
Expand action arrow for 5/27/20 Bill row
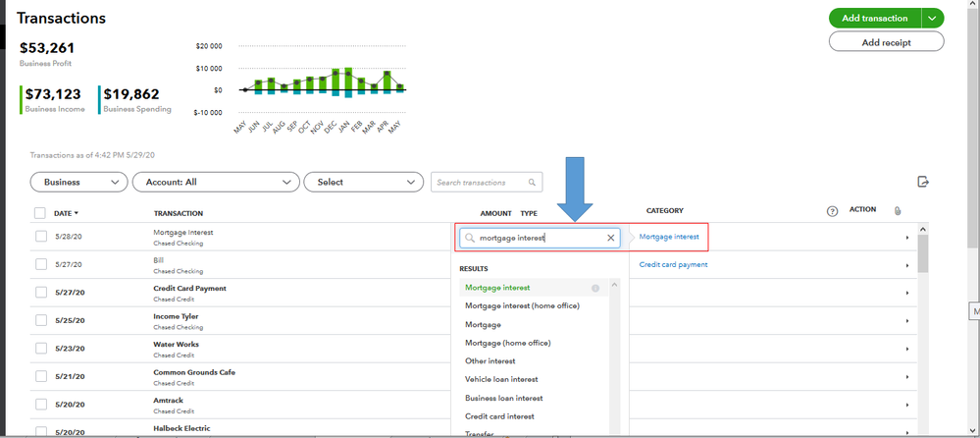906,265
